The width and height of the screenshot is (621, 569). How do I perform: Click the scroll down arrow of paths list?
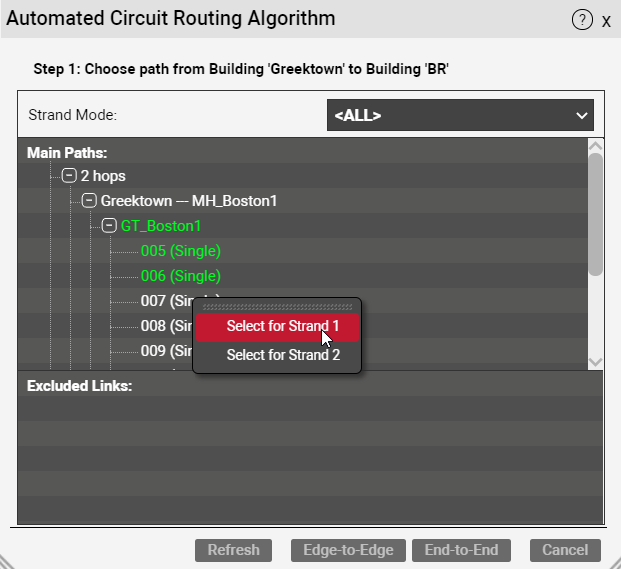[x=595, y=362]
